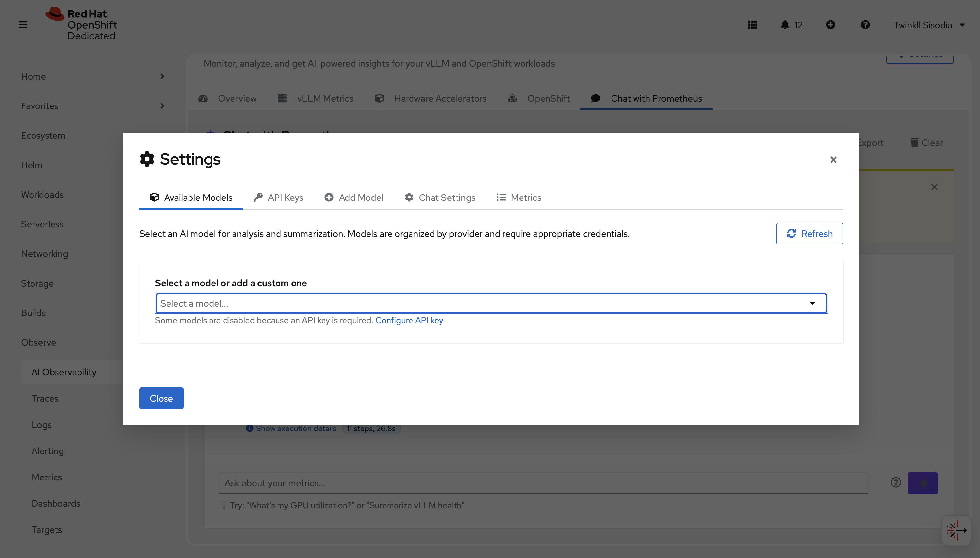980x558 pixels.
Task: Switch to the Chat Settings tab
Action: [x=440, y=198]
